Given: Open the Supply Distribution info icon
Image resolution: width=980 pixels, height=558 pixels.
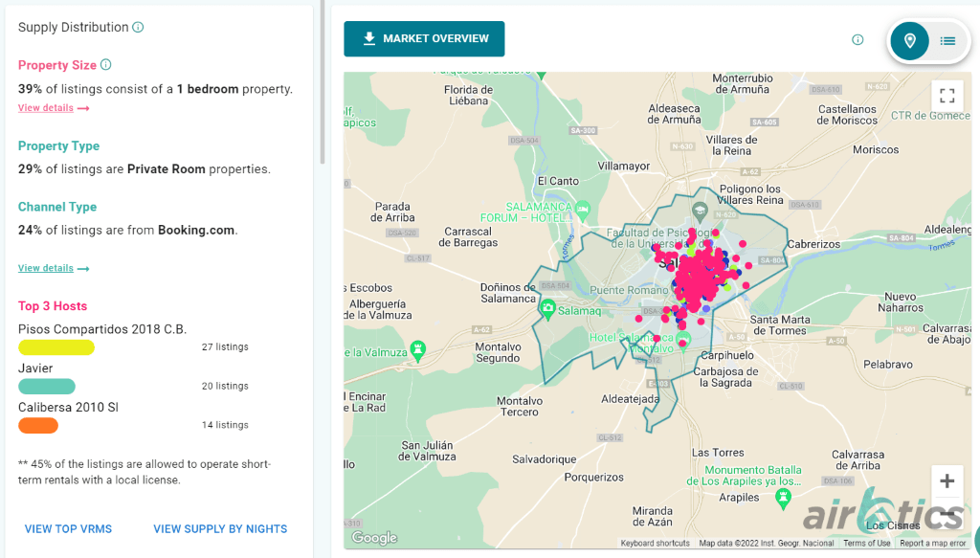Looking at the screenshot, I should (136, 27).
